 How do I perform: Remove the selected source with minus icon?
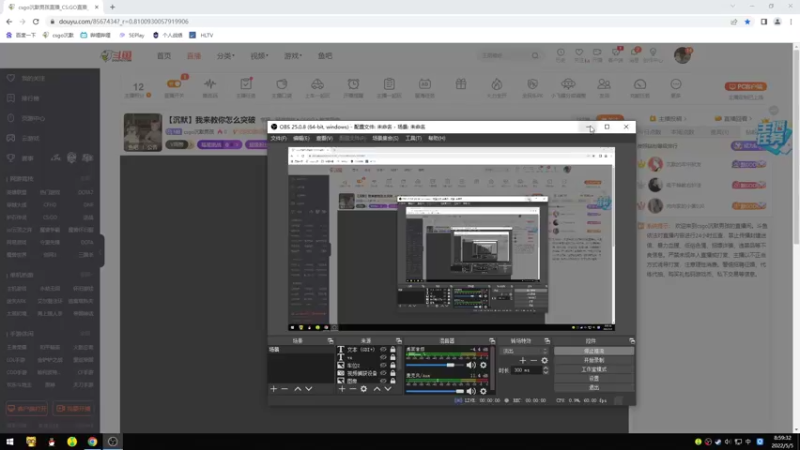pos(353,389)
